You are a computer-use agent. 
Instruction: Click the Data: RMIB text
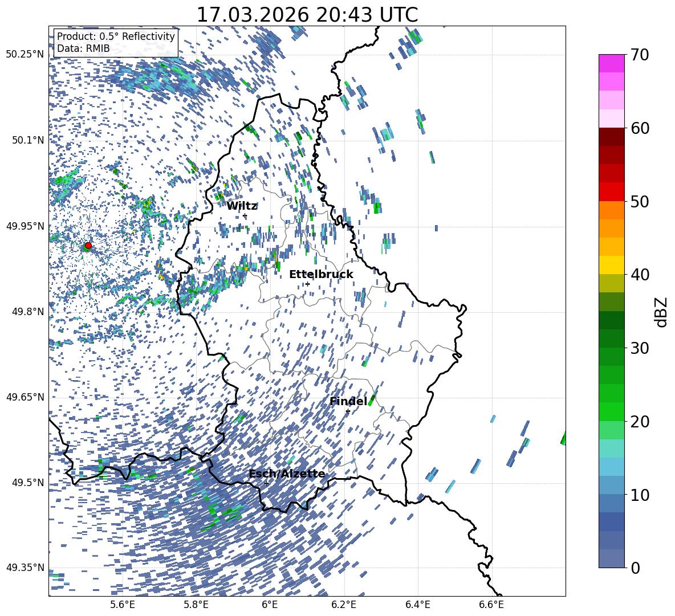[83, 48]
